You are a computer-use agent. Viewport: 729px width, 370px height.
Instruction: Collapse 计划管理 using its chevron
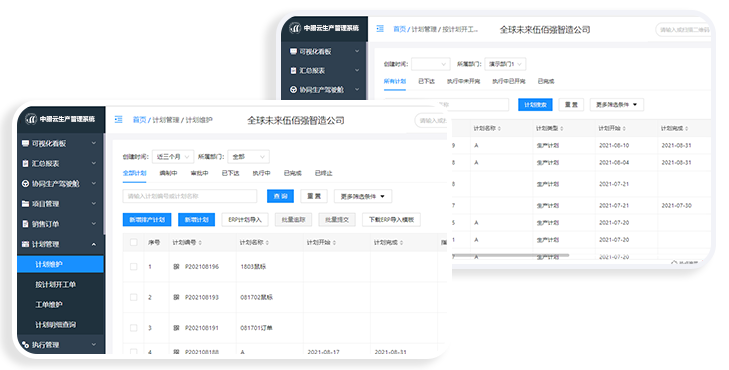[94, 244]
